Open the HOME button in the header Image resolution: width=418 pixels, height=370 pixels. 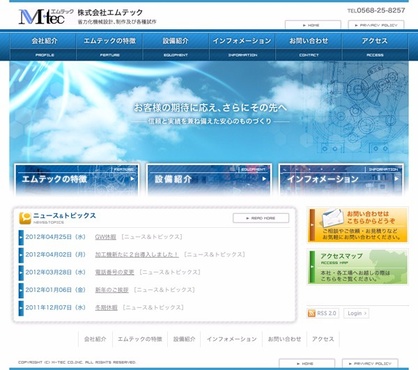tap(313, 25)
